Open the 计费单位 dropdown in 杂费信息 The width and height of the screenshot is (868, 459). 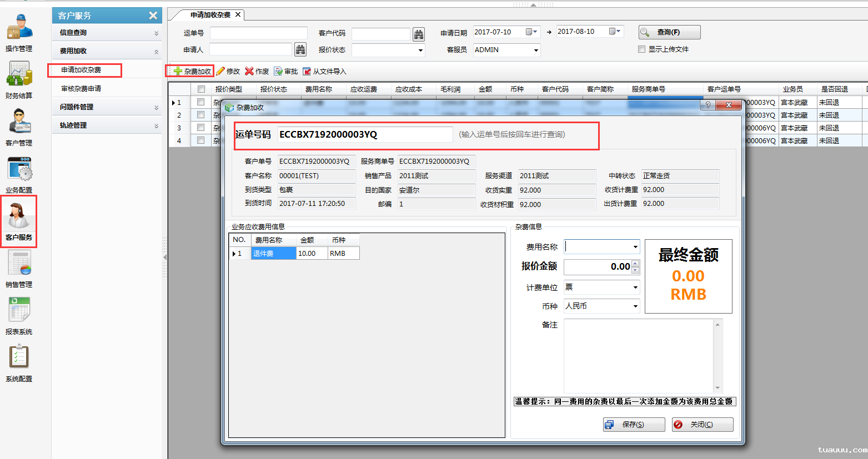pyautogui.click(x=635, y=287)
